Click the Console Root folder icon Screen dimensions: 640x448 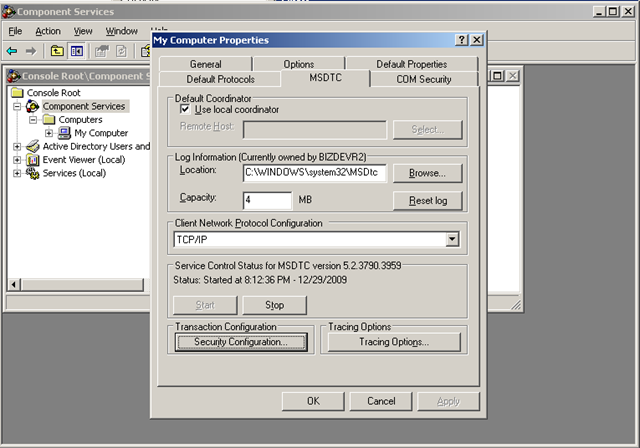click(x=17, y=93)
